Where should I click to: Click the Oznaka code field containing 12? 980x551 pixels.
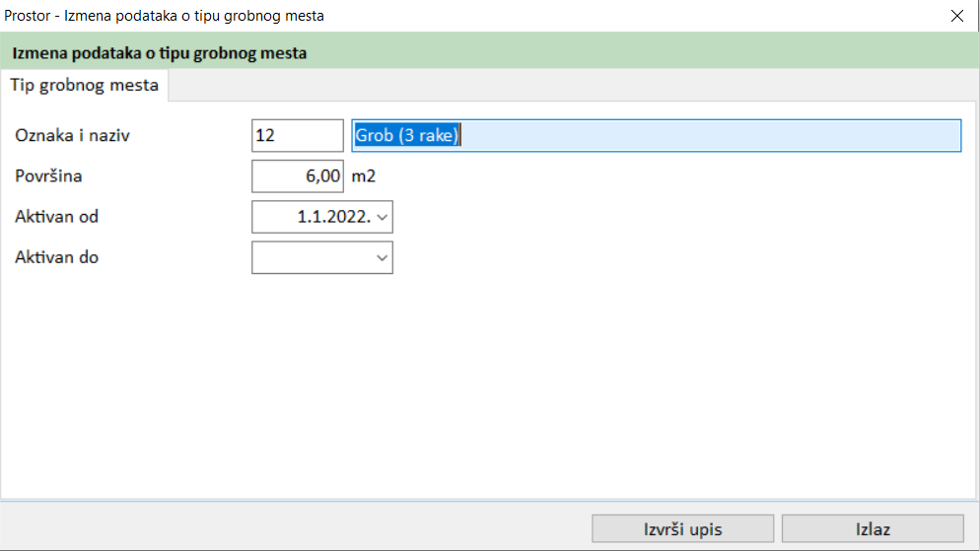[x=297, y=136]
